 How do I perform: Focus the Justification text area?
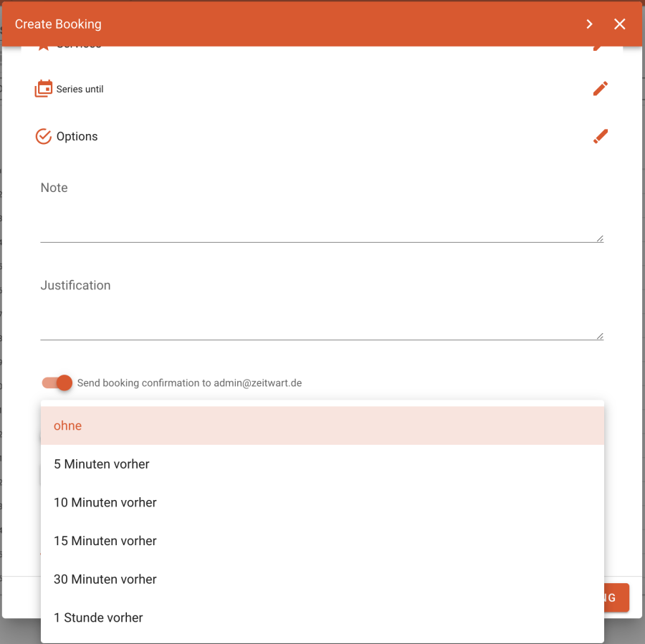[321, 317]
